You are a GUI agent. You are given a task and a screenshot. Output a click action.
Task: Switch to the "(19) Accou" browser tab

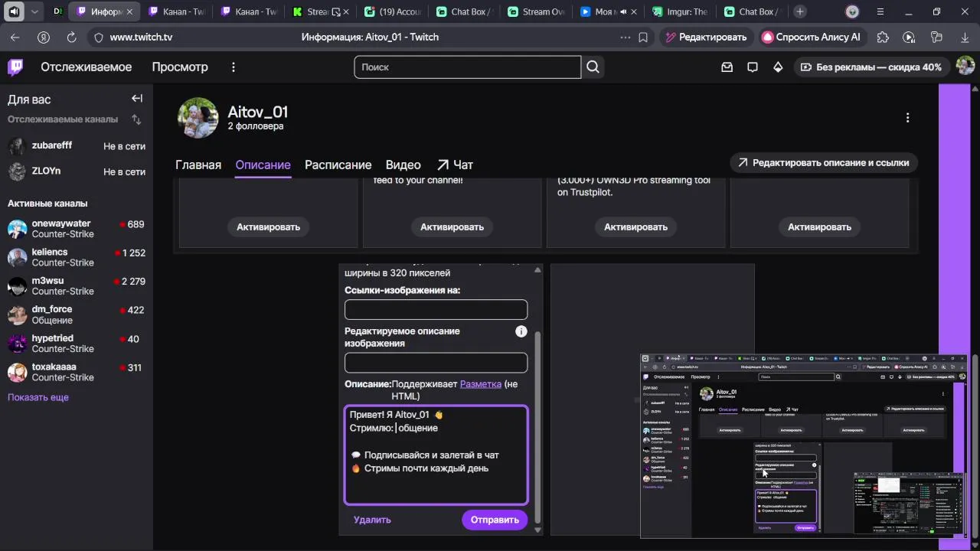[x=391, y=11]
